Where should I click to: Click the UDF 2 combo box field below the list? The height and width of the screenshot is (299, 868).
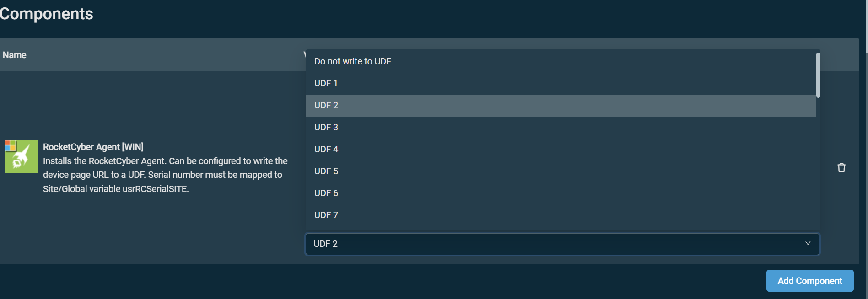click(549, 244)
